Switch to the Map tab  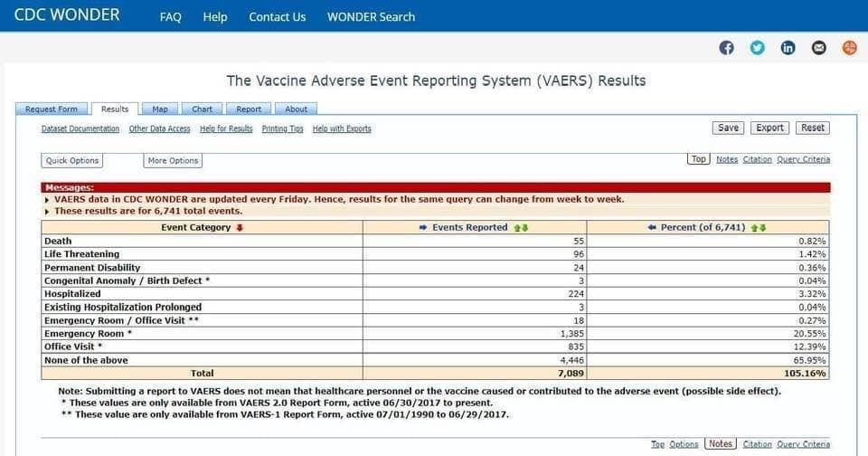[x=160, y=109]
